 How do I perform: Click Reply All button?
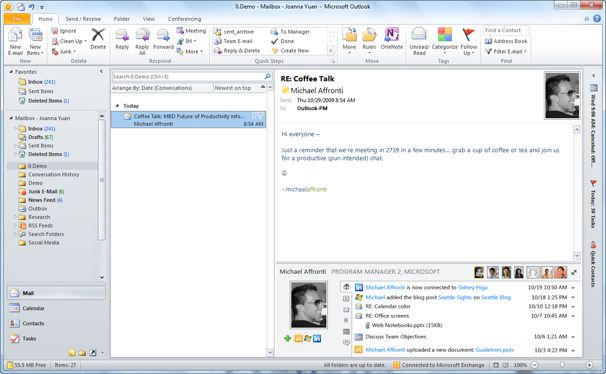pos(142,42)
